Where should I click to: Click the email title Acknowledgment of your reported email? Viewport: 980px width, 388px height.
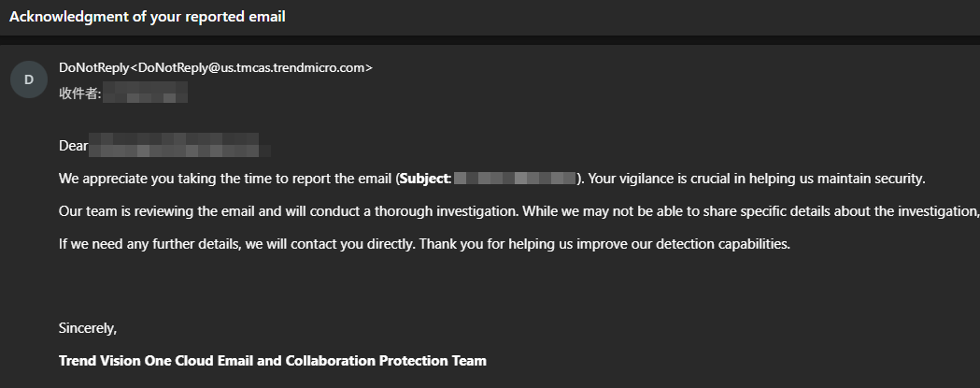point(148,17)
